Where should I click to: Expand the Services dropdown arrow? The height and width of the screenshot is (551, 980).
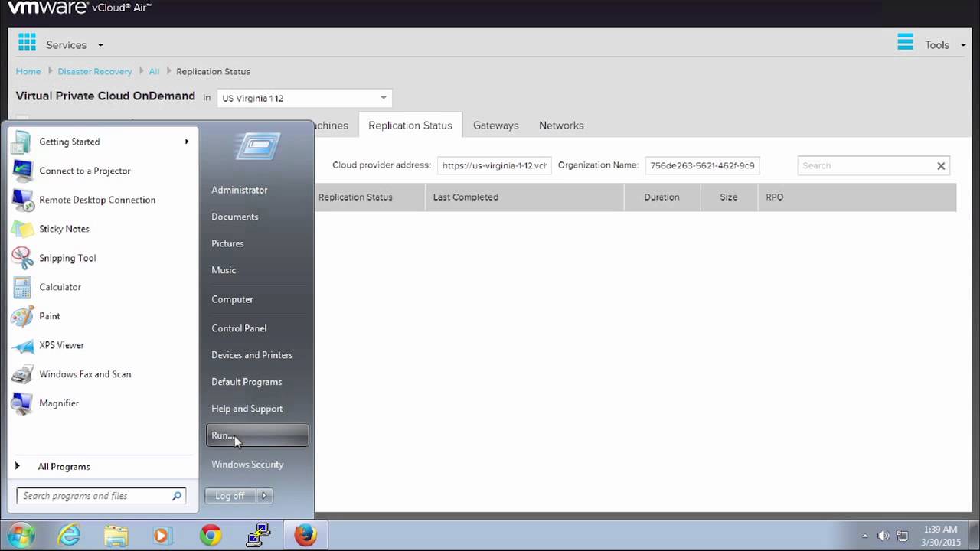(x=100, y=45)
